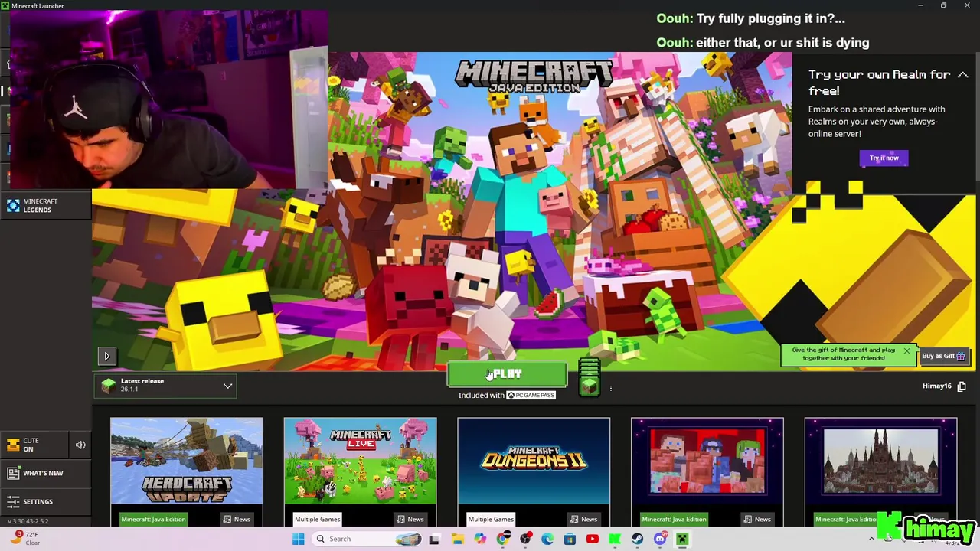Select Minecraft Legends in the sidebar
980x551 pixels.
pos(46,206)
